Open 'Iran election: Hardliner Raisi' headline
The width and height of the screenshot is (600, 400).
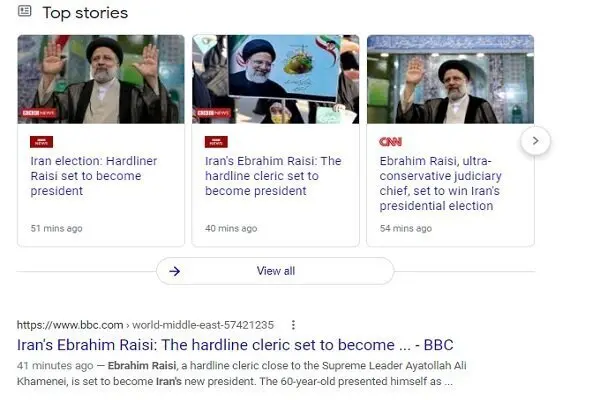[x=94, y=176]
